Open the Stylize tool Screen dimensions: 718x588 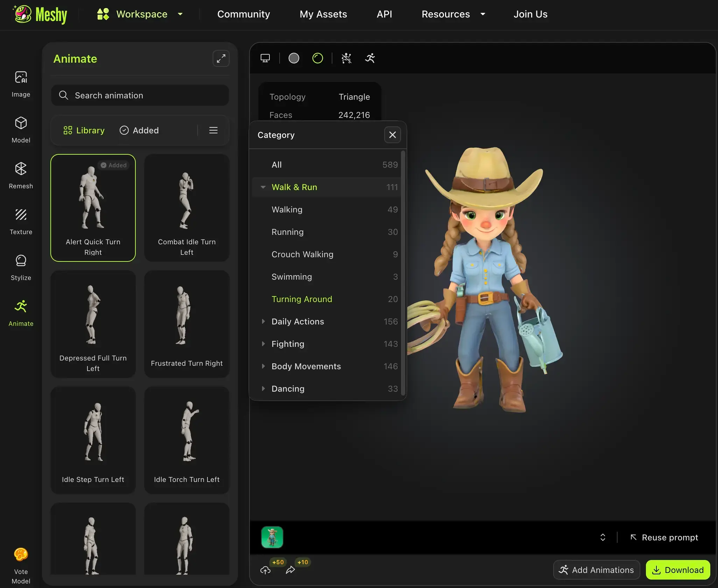[x=21, y=267]
